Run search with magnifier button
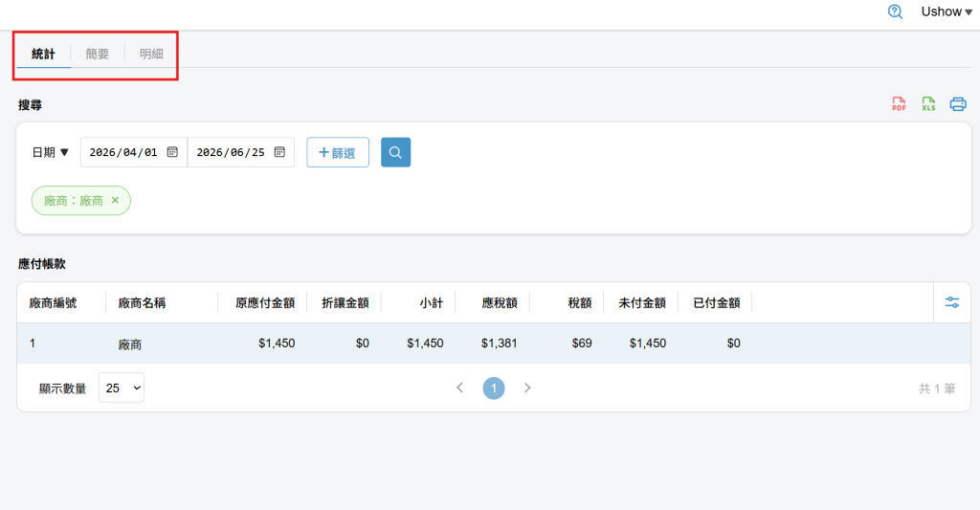 click(395, 152)
